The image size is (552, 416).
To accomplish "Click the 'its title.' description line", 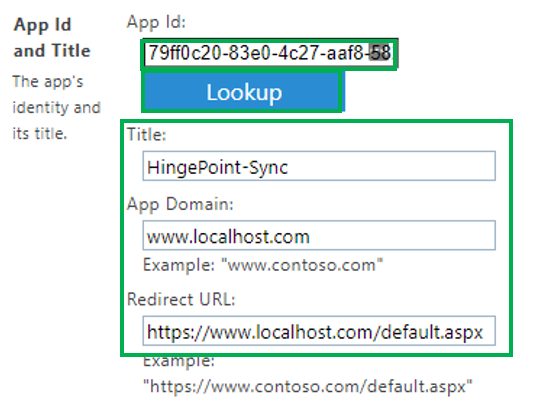I will coord(39,134).
